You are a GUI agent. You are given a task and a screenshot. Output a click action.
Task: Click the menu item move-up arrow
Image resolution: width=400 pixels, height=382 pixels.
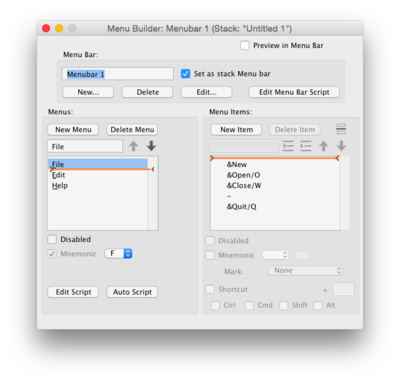click(x=323, y=146)
